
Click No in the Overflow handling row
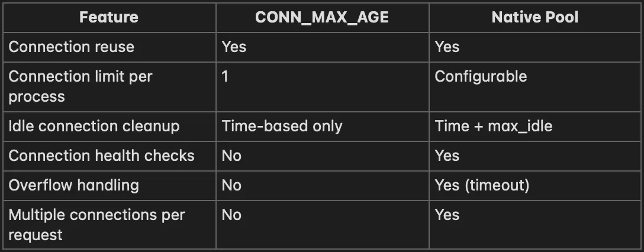(x=231, y=185)
